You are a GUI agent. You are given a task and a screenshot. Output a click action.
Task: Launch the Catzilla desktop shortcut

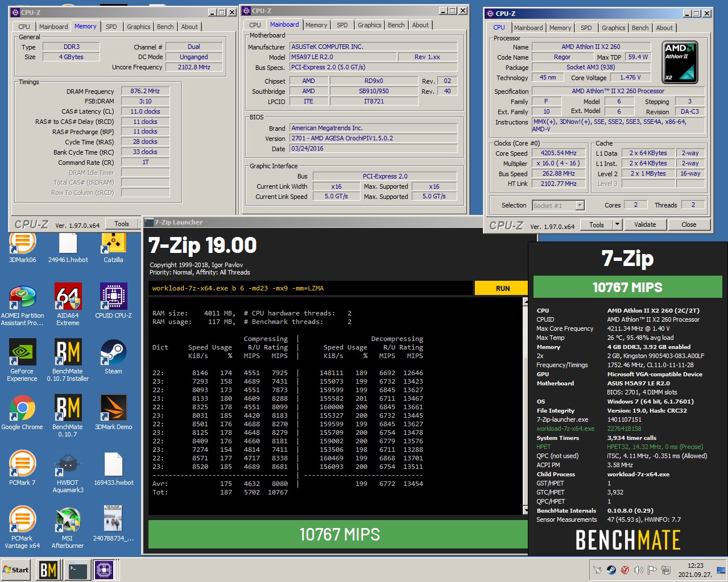[113, 248]
